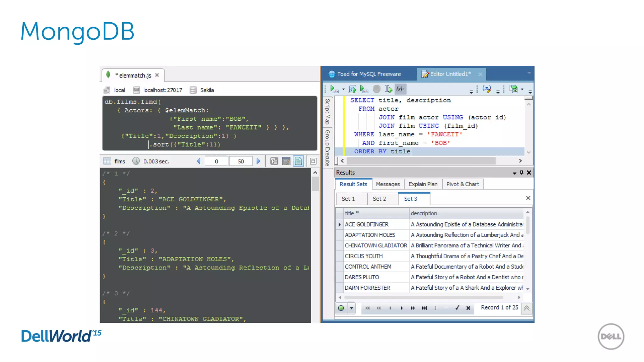Switch to result Set 2

tap(382, 199)
